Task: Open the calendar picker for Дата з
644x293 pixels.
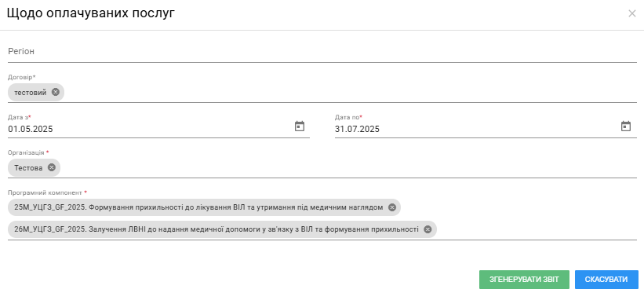Action: [300, 126]
